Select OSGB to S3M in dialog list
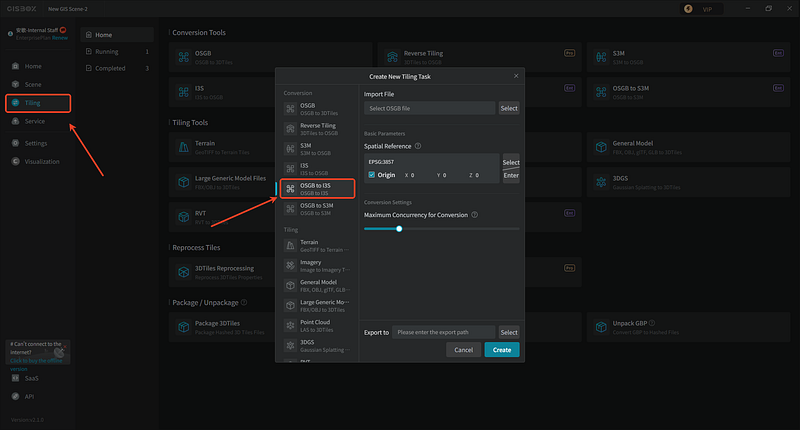This screenshot has height=430, width=800. pos(317,209)
